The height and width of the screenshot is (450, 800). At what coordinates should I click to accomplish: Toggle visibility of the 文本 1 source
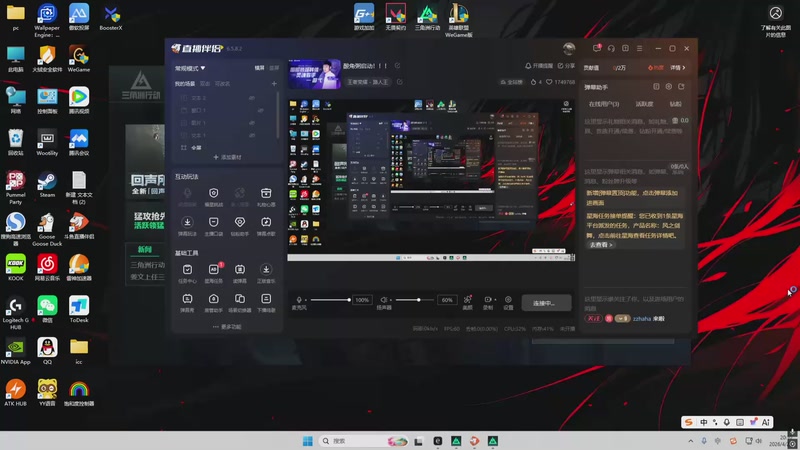[x=252, y=135]
